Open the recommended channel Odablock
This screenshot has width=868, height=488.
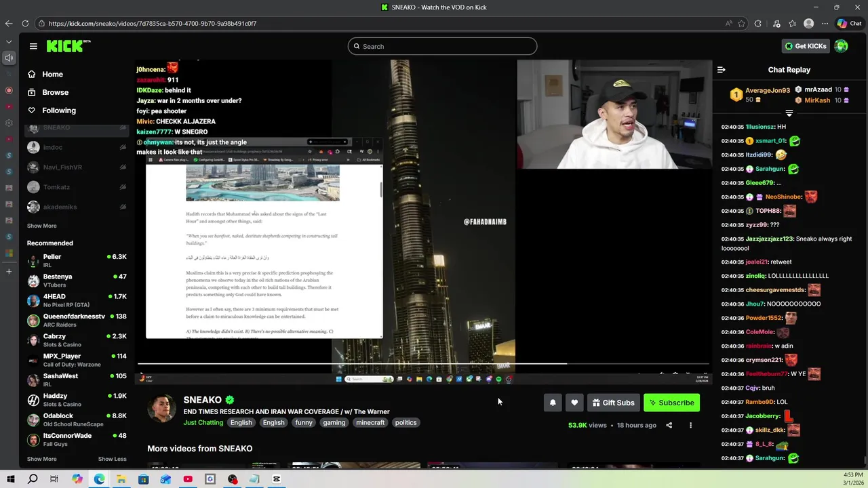pos(77,420)
